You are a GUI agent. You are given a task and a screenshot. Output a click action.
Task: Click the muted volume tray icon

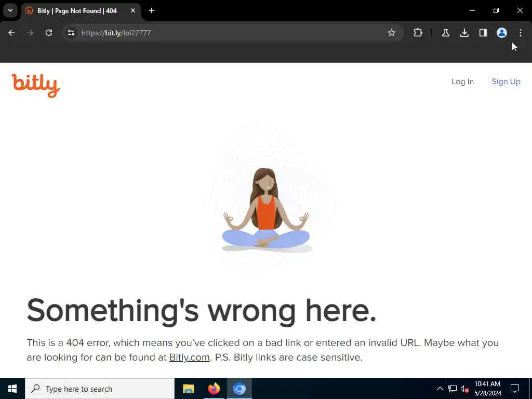pyautogui.click(x=464, y=389)
